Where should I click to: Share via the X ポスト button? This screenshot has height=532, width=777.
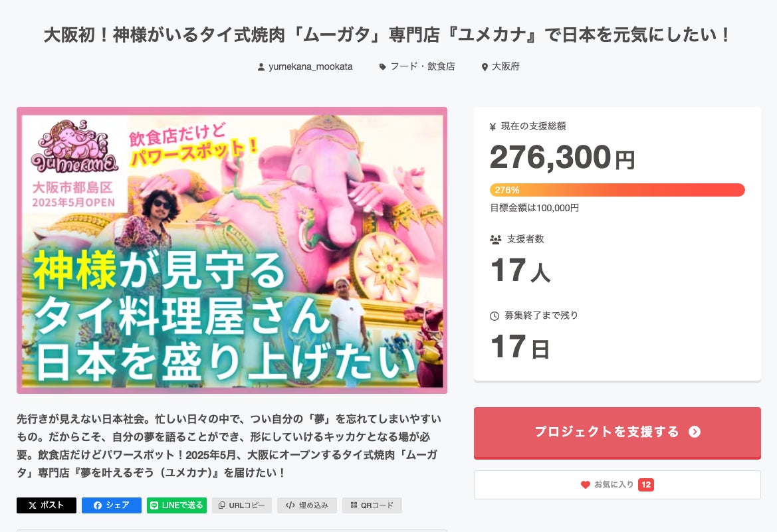tap(47, 505)
